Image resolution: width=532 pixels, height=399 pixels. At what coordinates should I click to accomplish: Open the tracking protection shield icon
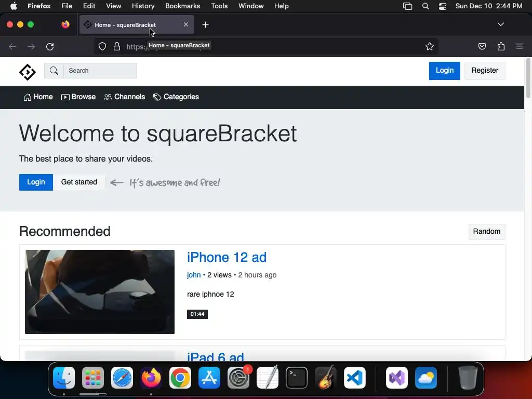[x=102, y=46]
